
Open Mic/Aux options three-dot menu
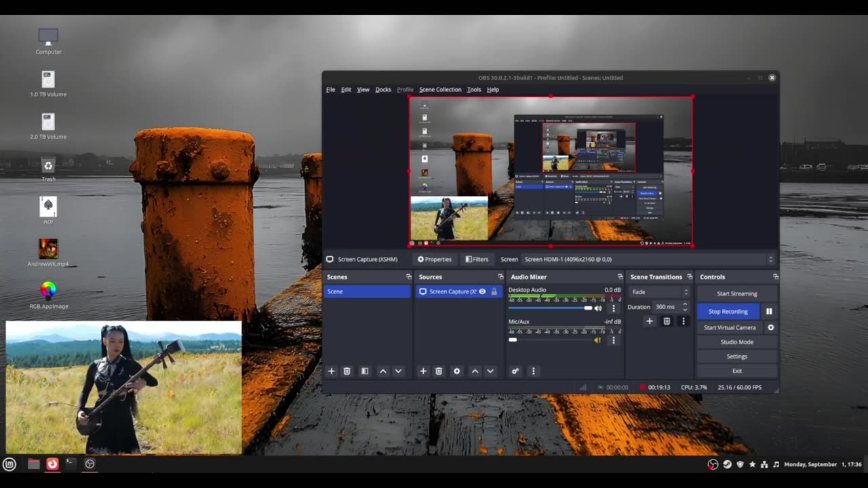coord(614,340)
